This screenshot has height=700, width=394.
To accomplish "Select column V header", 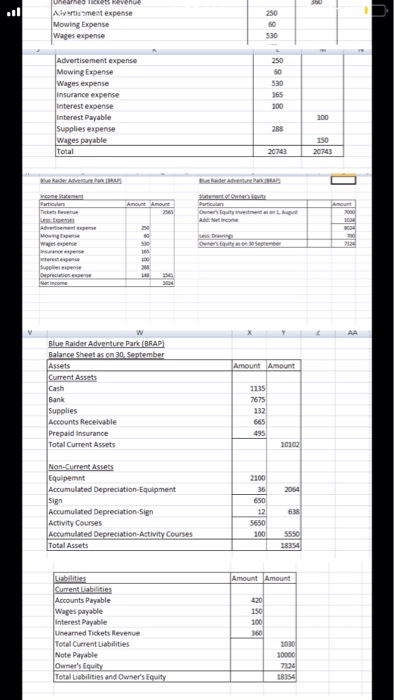I will coord(30,333).
